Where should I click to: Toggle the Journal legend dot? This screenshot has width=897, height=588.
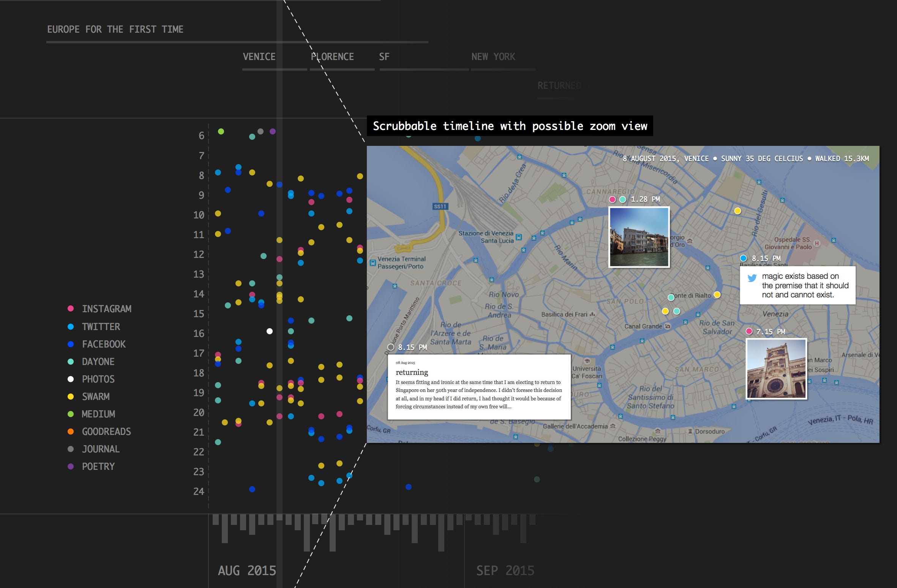pos(71,449)
